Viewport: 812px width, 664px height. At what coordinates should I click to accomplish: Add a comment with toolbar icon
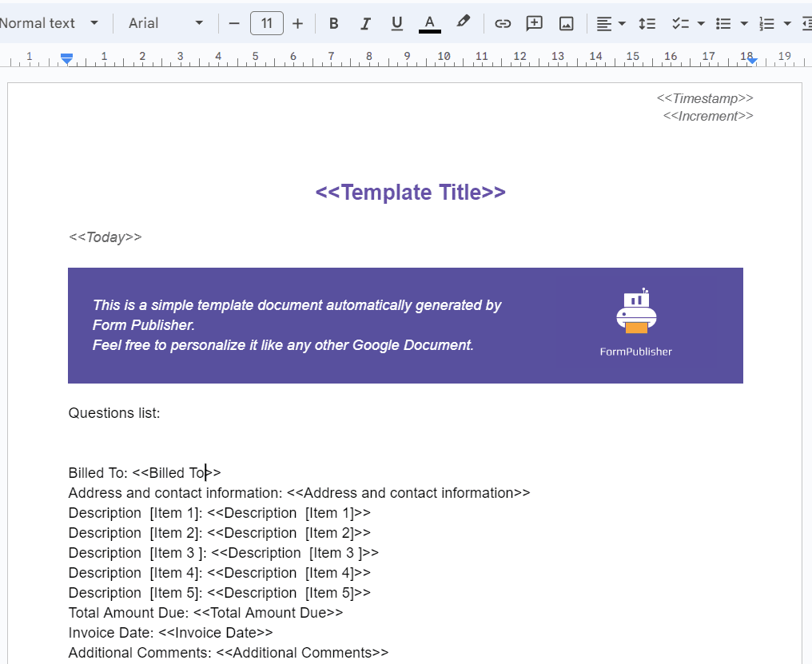point(534,23)
